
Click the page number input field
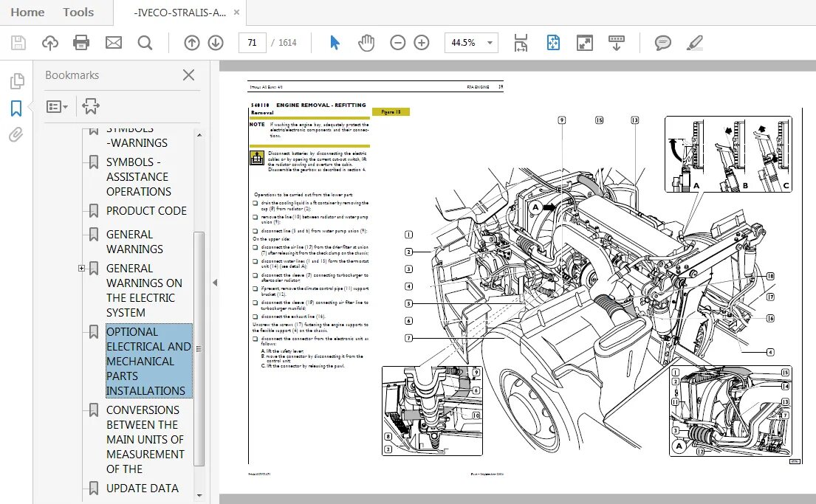pos(253,43)
